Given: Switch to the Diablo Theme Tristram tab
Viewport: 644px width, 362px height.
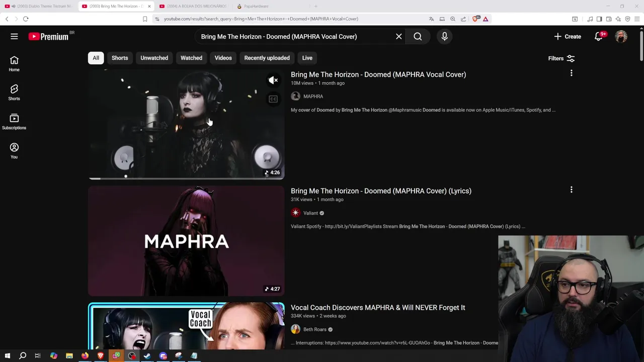Looking at the screenshot, I should [x=40, y=6].
